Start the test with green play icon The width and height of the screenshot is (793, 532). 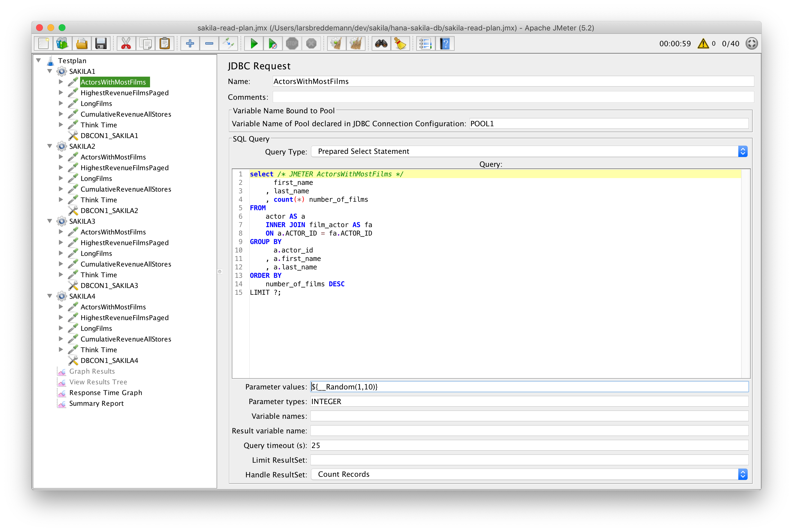click(x=254, y=43)
